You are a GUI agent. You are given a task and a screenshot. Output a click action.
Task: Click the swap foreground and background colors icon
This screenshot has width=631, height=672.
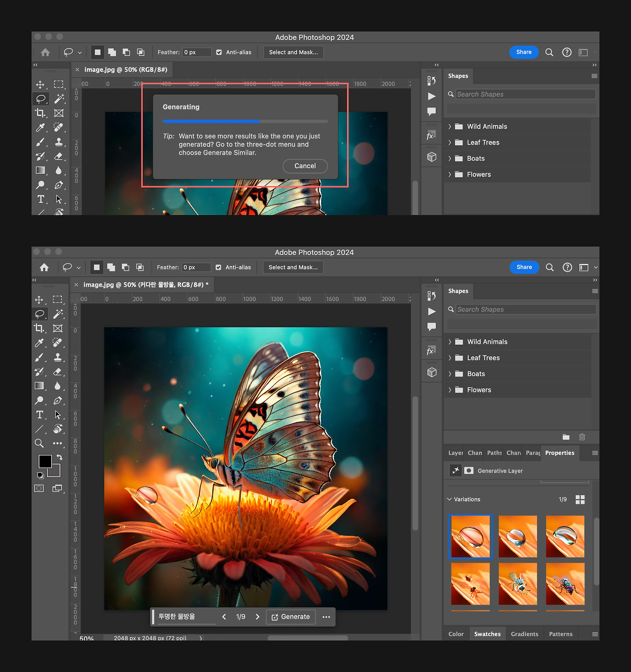60,457
